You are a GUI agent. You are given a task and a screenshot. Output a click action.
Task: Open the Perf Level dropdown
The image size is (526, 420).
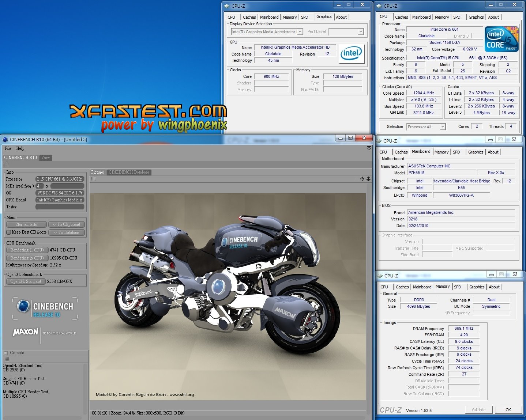point(361,32)
